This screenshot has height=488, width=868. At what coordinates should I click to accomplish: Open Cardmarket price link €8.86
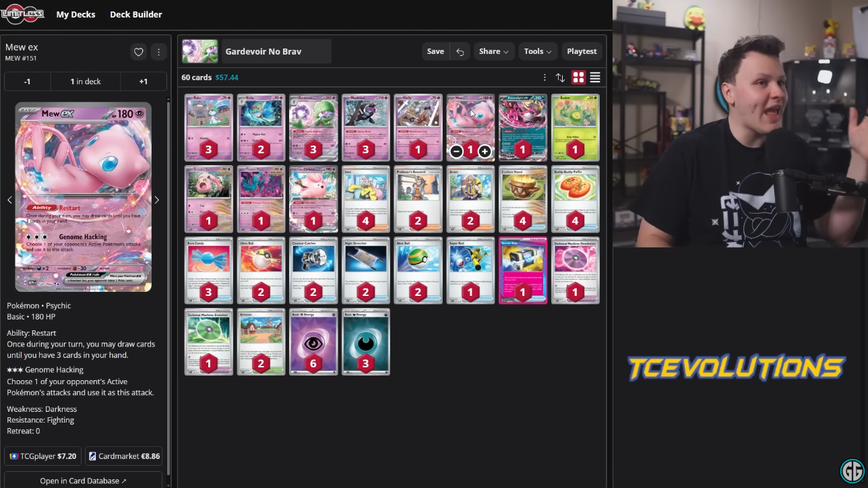pyautogui.click(x=124, y=456)
